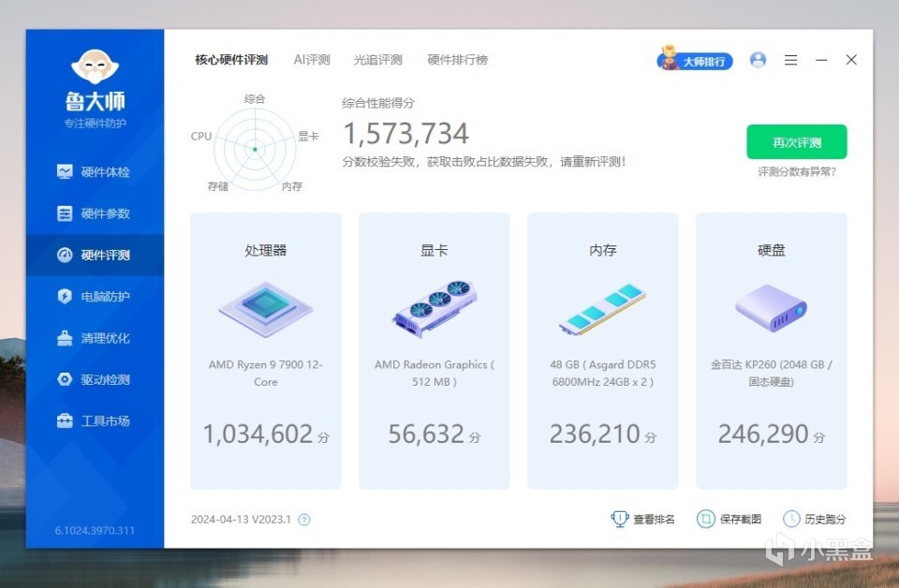Switch to 核心硬件评测 tab
The image size is (899, 588).
tap(231, 60)
